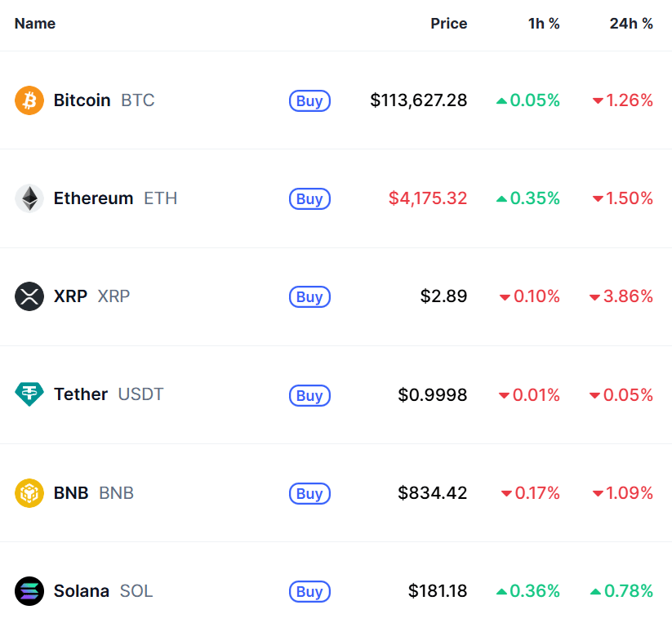Hit the Buy button next to Tether
Screen dimensions: 672x623
coord(309,395)
